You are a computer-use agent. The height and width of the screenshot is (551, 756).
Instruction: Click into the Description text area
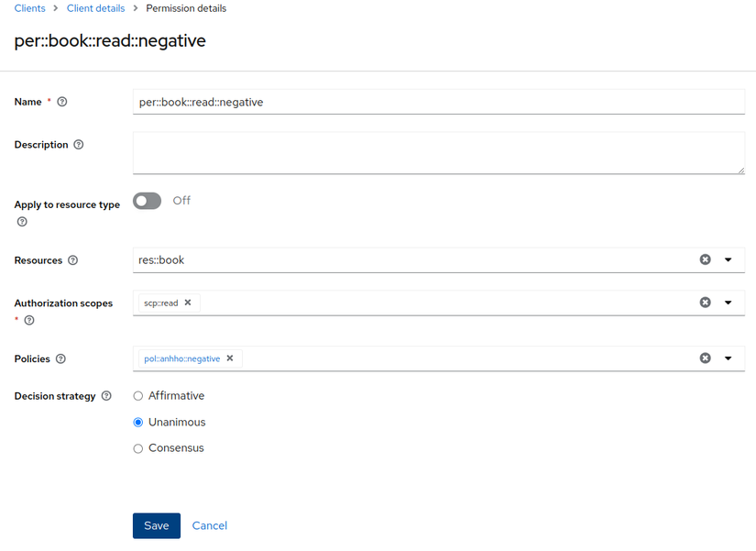click(438, 152)
